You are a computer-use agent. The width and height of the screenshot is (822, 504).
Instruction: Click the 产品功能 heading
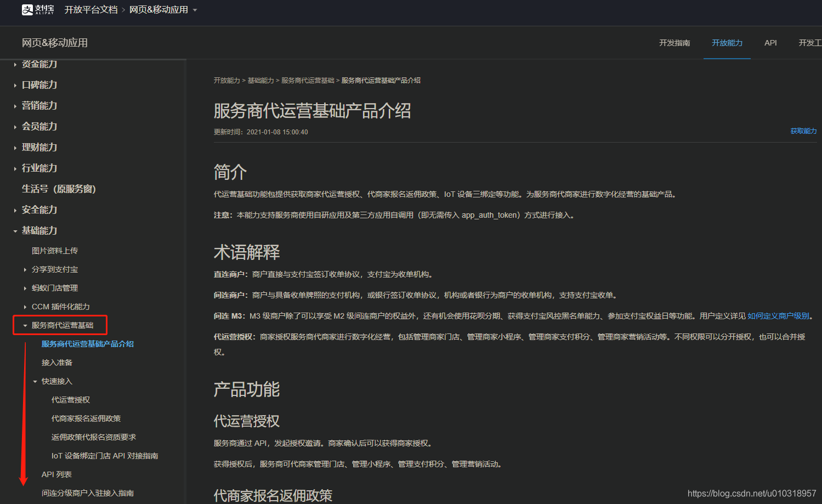click(247, 389)
